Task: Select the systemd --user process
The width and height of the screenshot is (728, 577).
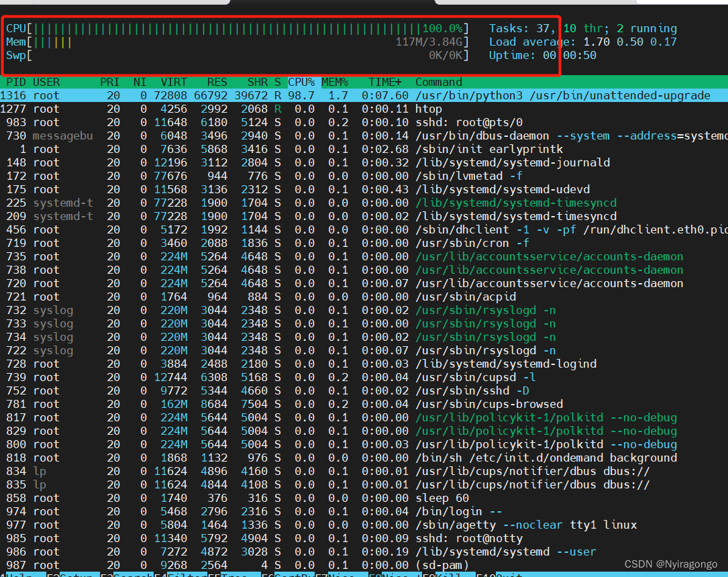Action: click(364, 552)
